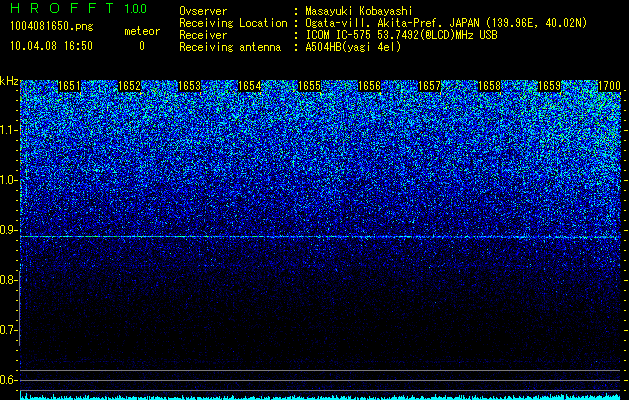Click the Receiving Location field label

233,23
